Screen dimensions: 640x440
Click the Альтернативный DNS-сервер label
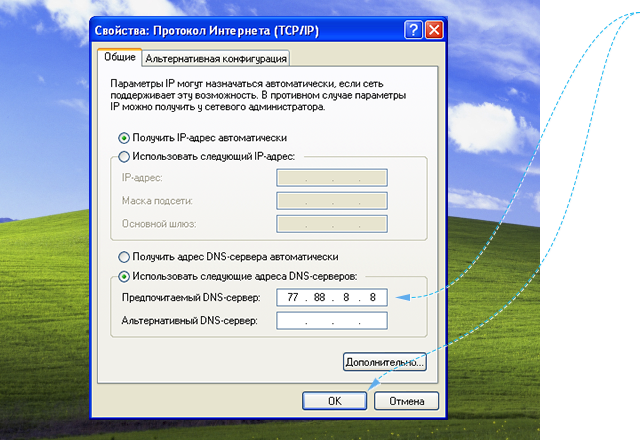pos(189,321)
